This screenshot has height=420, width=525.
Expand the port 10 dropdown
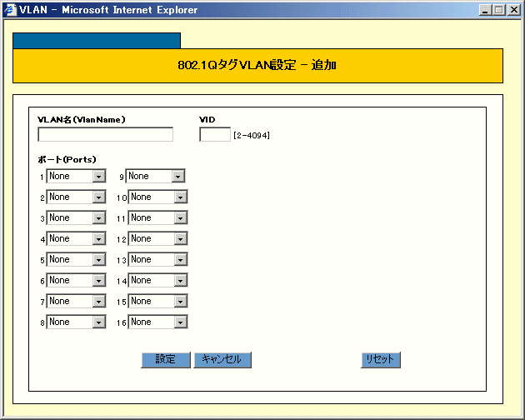[157, 197]
